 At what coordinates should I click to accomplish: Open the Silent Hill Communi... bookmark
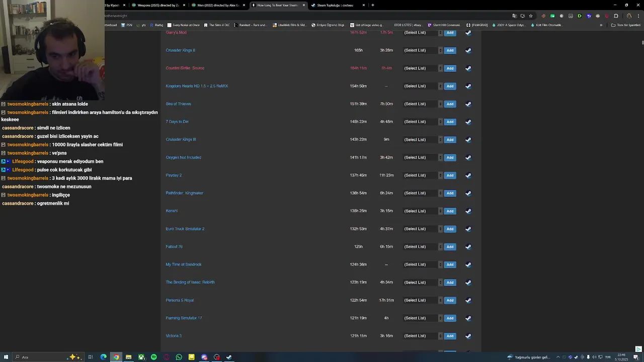444,25
